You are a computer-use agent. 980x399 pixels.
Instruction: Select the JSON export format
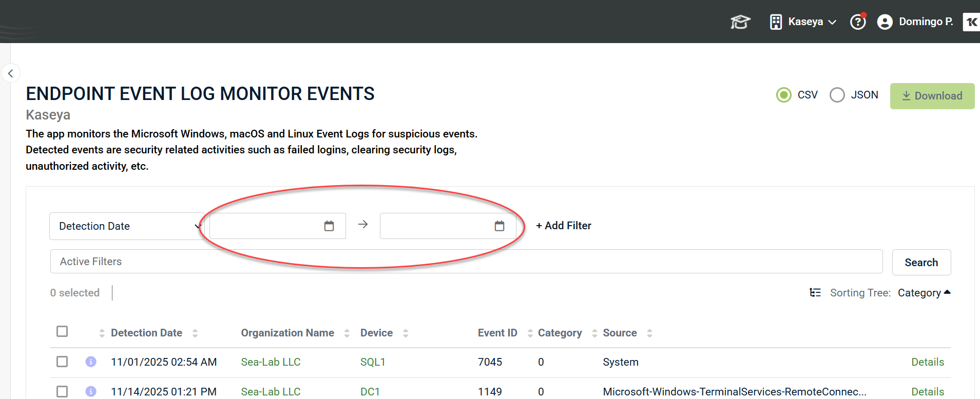(837, 95)
